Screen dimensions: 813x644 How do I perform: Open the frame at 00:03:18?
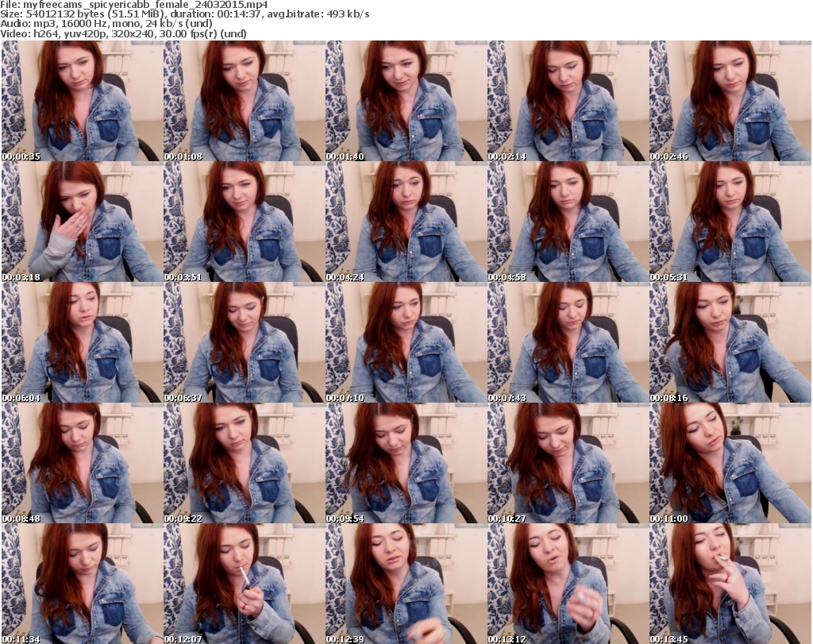coord(82,222)
